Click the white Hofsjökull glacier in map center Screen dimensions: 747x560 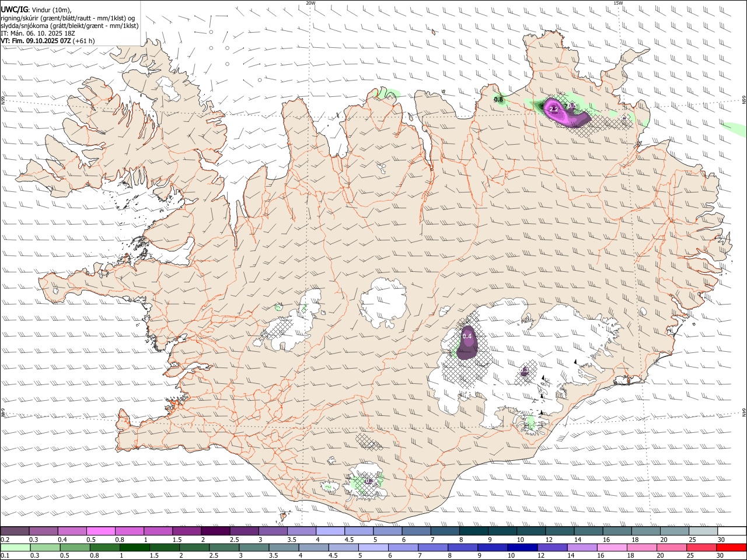[384, 303]
